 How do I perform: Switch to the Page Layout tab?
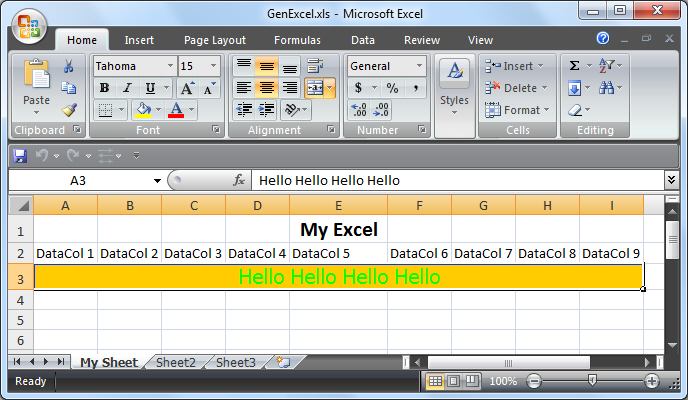tap(215, 40)
